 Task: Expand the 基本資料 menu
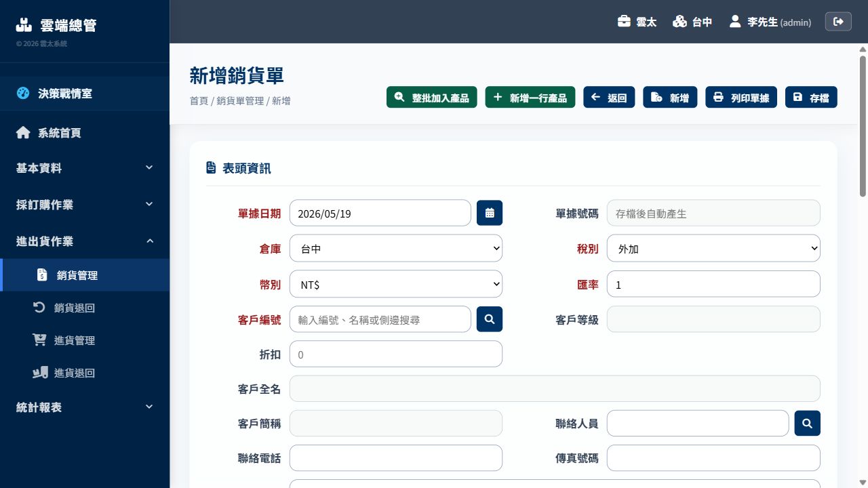tap(85, 168)
